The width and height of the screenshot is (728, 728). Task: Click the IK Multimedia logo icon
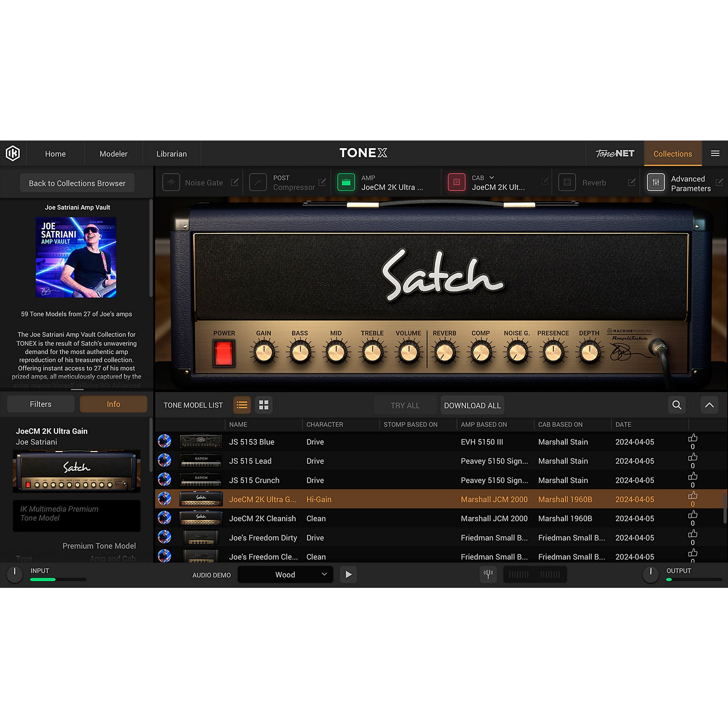pyautogui.click(x=13, y=153)
